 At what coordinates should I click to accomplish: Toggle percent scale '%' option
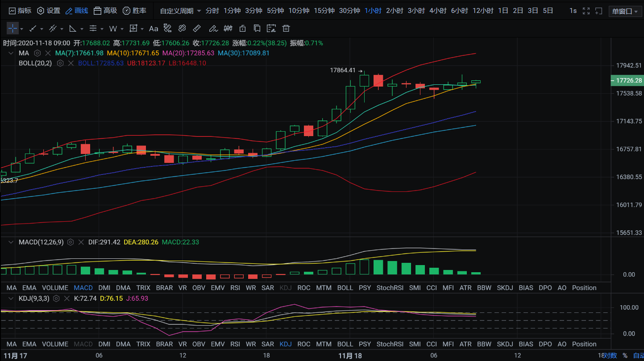point(625,356)
